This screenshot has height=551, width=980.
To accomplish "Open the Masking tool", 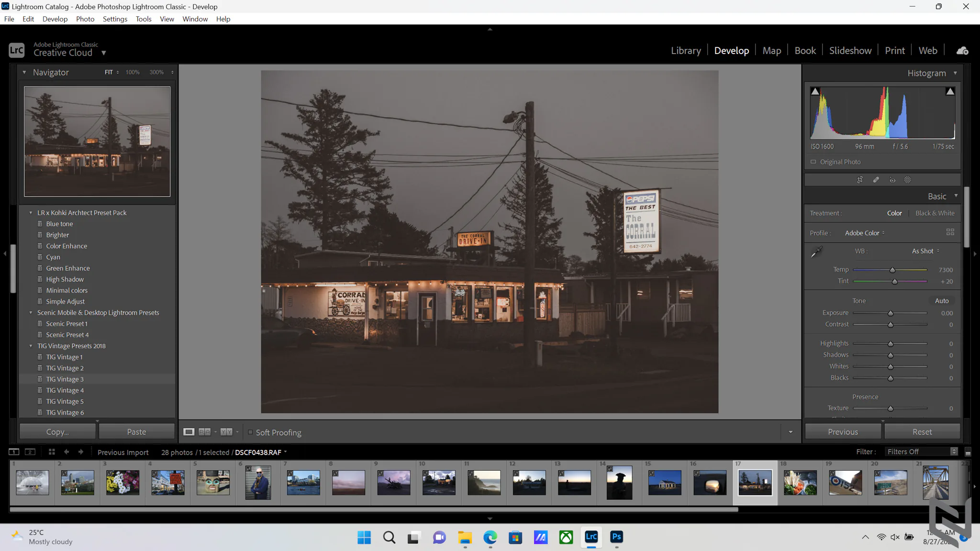I will click(x=908, y=180).
